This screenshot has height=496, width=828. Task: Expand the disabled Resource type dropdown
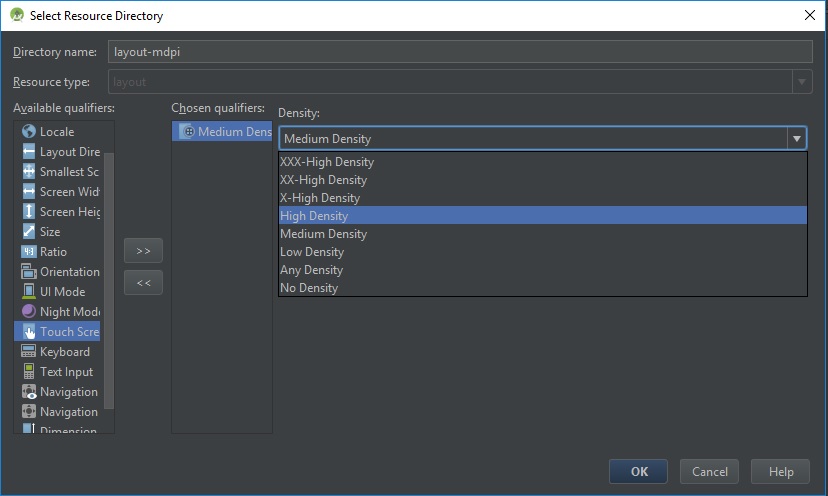tap(801, 82)
